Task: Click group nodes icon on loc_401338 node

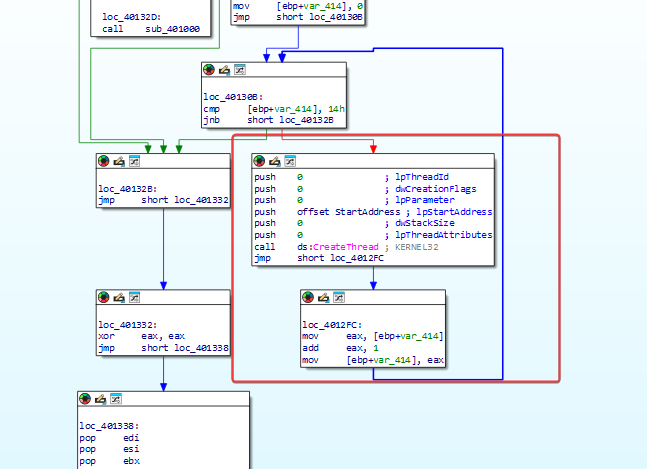Action: click(116, 399)
